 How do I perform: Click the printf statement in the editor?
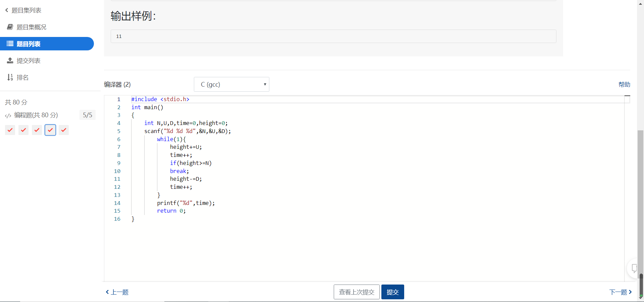186,203
